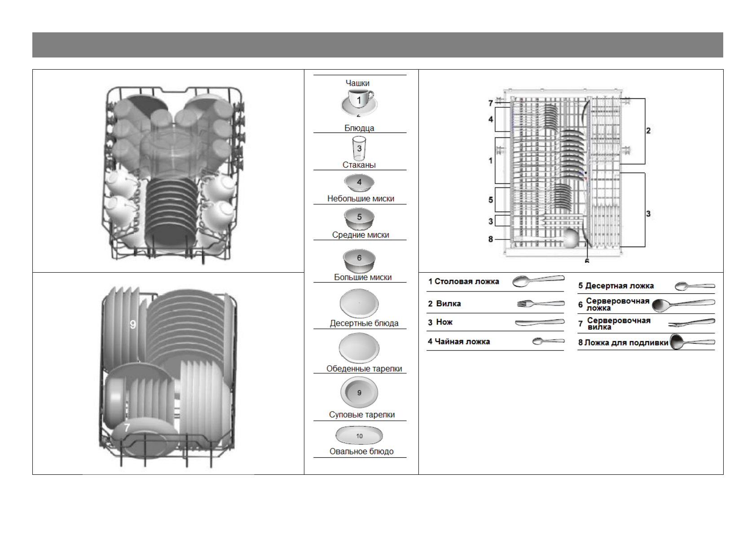The image size is (756, 535).
Task: Click the fork icon beside Вилка
Action: coord(540,304)
